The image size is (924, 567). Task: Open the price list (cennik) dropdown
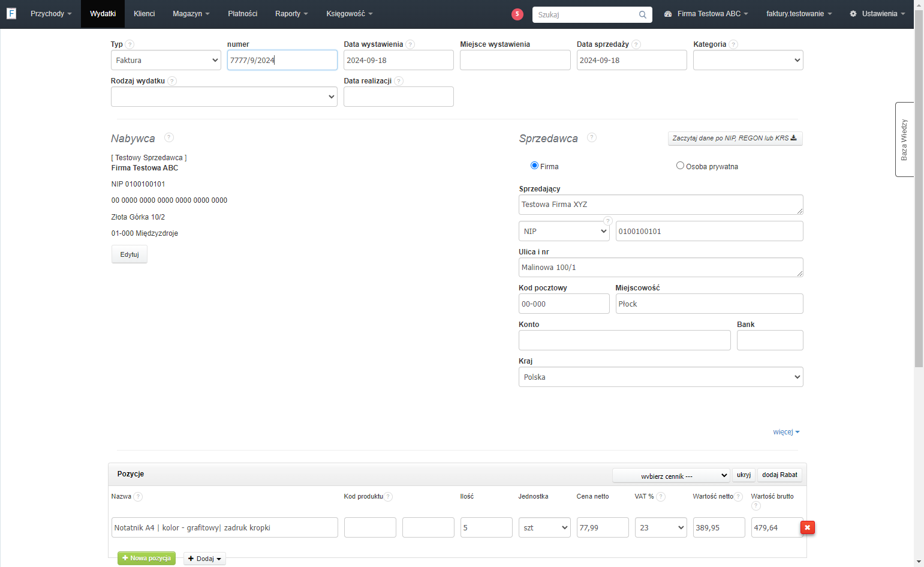pos(671,475)
